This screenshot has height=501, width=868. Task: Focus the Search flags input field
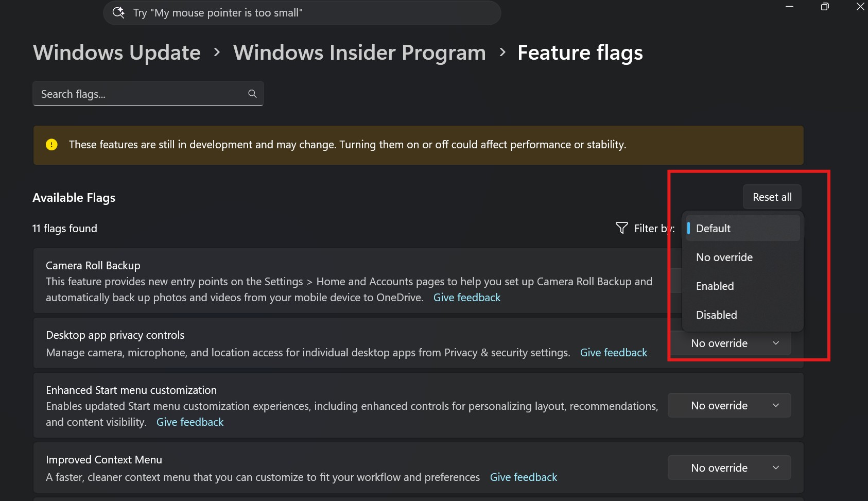[x=148, y=94]
